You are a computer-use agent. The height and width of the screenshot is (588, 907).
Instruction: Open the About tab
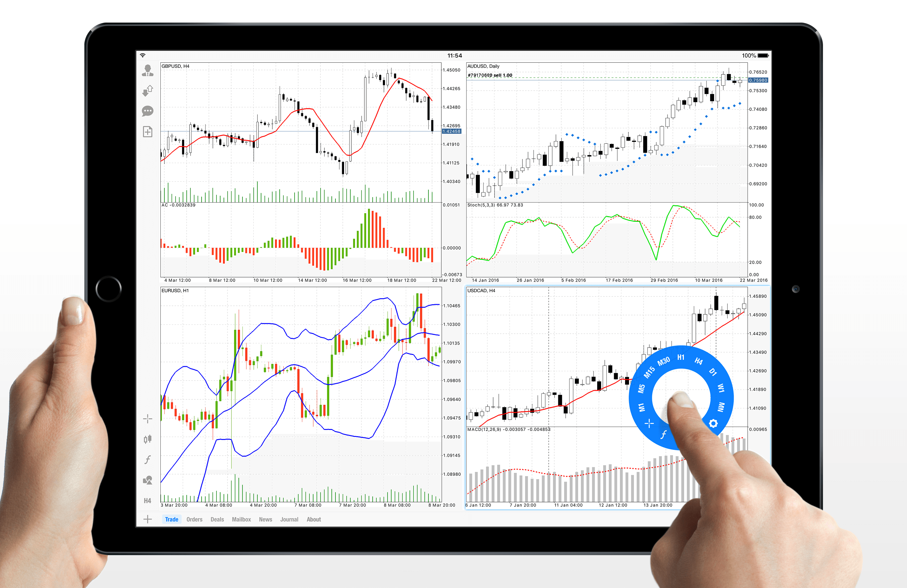point(314,519)
